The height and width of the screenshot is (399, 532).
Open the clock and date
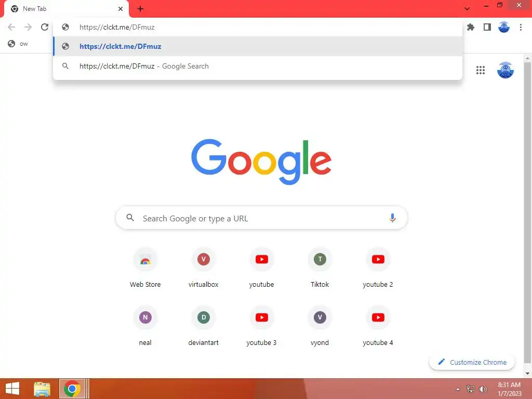tap(509, 389)
